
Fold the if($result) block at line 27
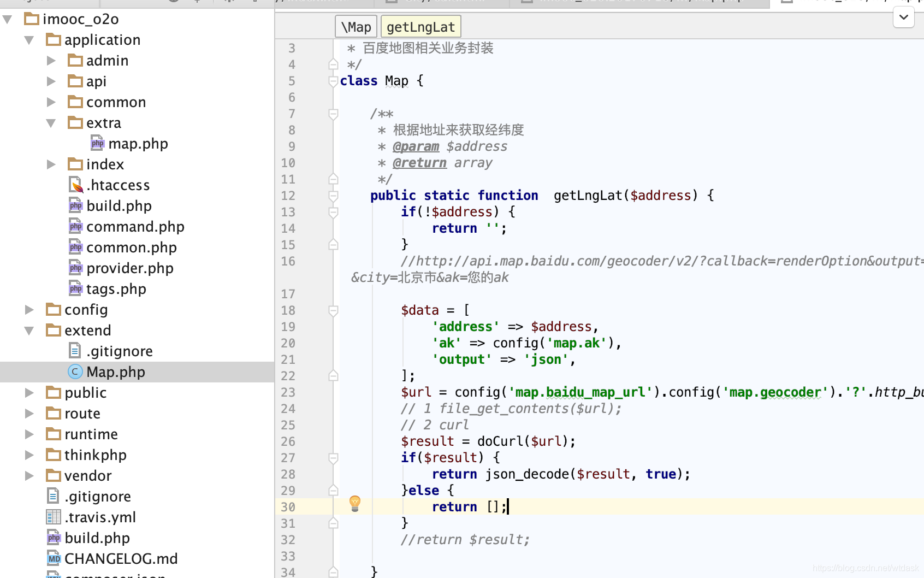click(333, 458)
